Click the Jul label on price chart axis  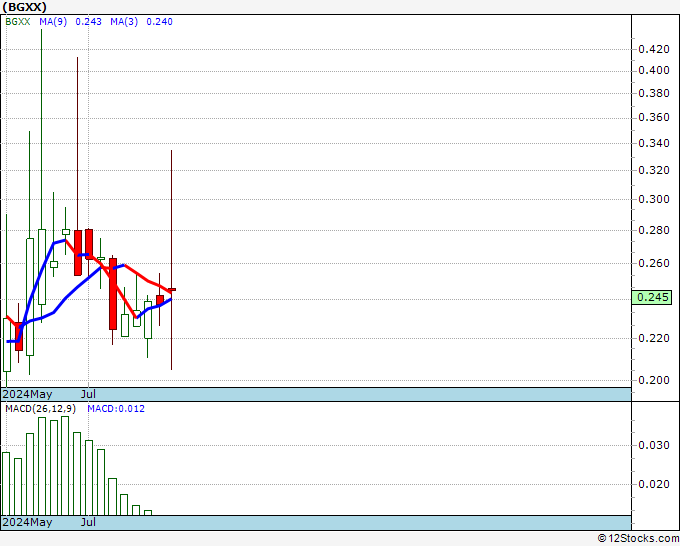88,394
